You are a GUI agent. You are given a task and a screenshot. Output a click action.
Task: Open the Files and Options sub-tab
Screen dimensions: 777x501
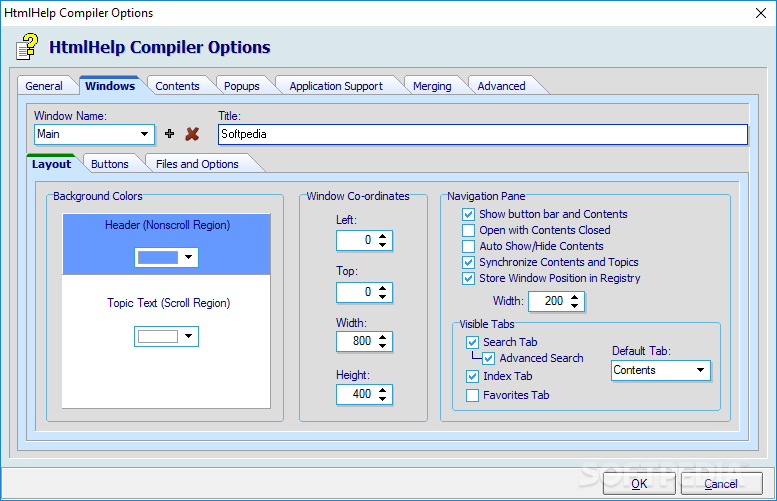pyautogui.click(x=197, y=164)
